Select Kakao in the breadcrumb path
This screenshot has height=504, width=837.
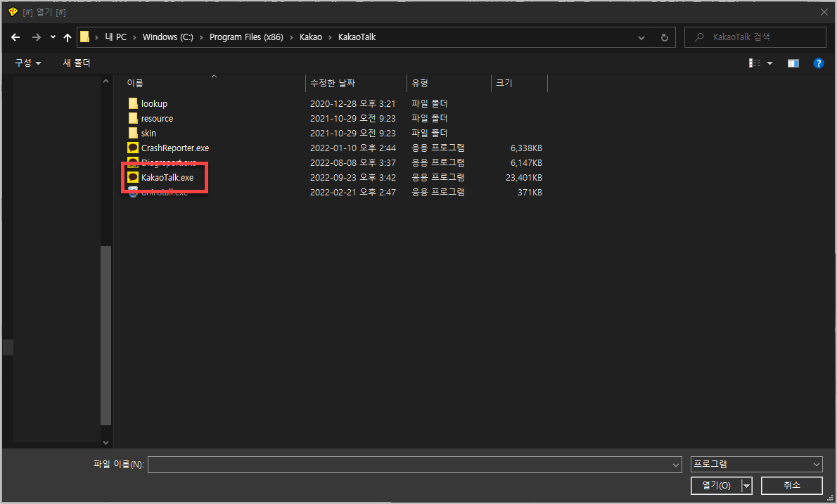click(x=311, y=37)
